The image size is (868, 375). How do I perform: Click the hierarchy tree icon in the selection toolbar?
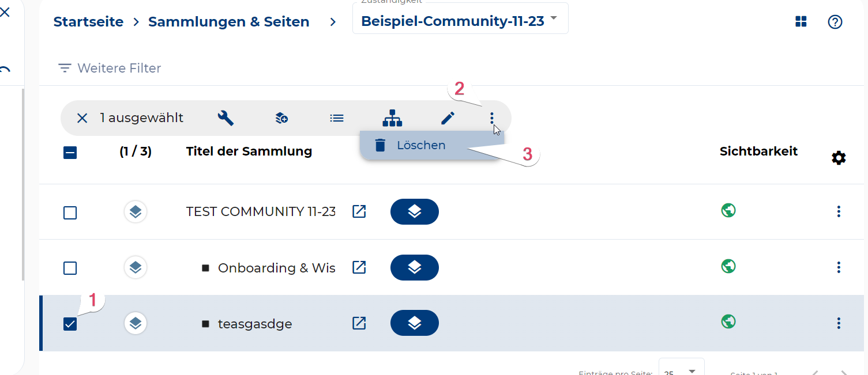coord(392,118)
